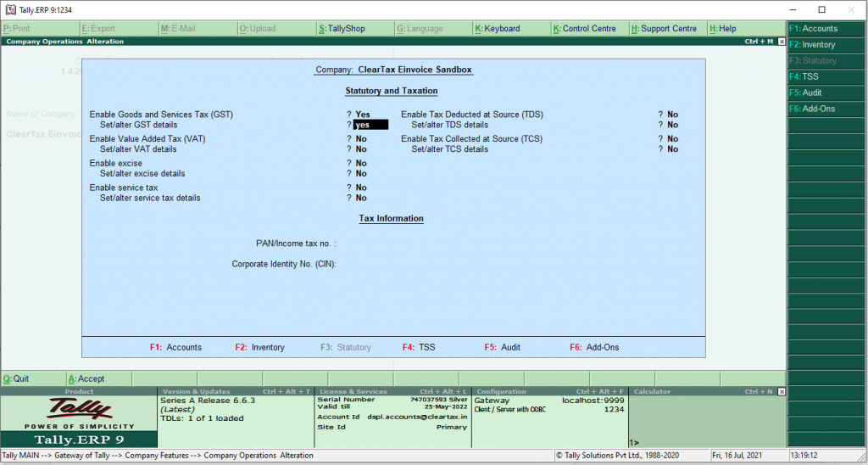This screenshot has height=465, width=868.
Task: Click the Tally.ERP 9 title bar icon
Action: pos(10,9)
